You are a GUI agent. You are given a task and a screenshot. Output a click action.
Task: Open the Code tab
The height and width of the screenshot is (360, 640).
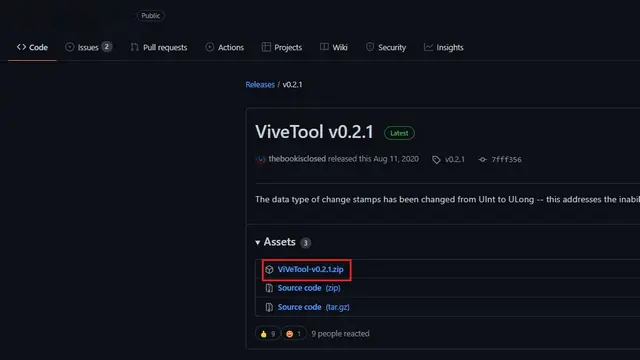[x=32, y=47]
